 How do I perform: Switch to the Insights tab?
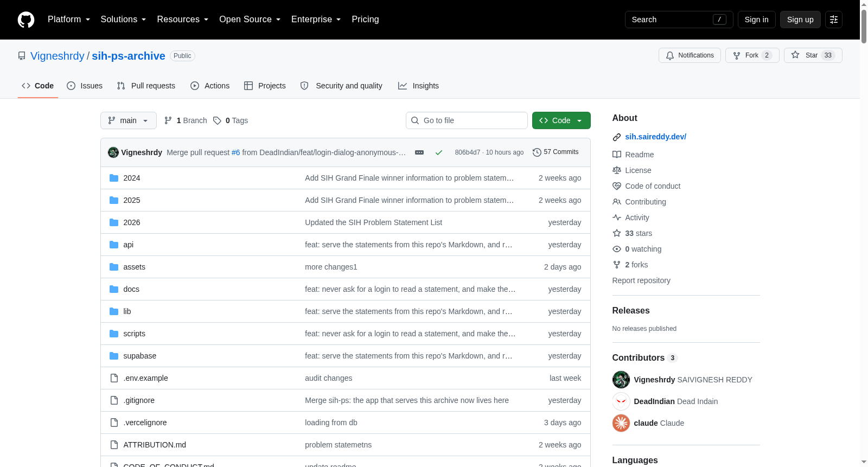[418, 86]
